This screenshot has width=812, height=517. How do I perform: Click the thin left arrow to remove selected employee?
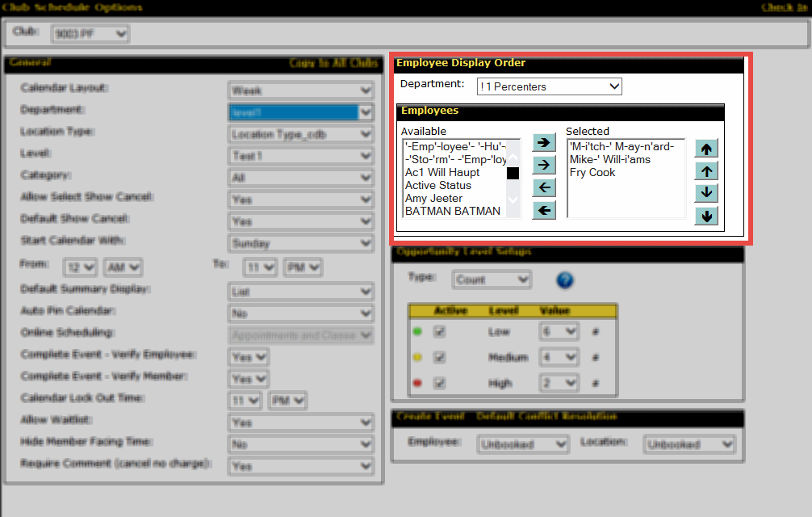point(545,187)
